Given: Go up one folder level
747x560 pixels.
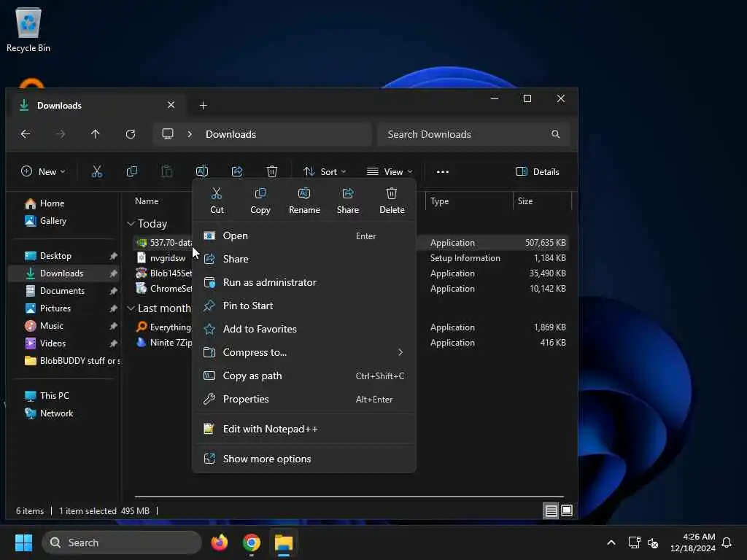Looking at the screenshot, I should [96, 134].
